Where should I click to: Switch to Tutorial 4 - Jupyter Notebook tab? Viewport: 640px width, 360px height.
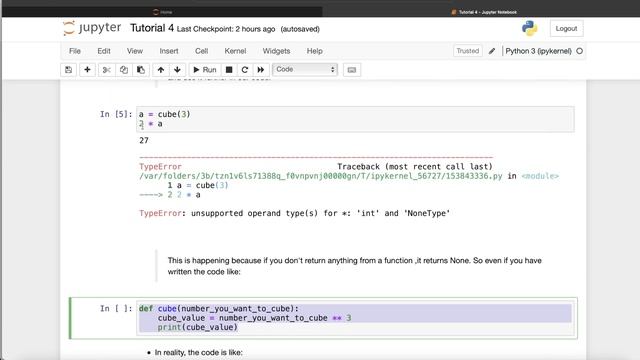[484, 12]
